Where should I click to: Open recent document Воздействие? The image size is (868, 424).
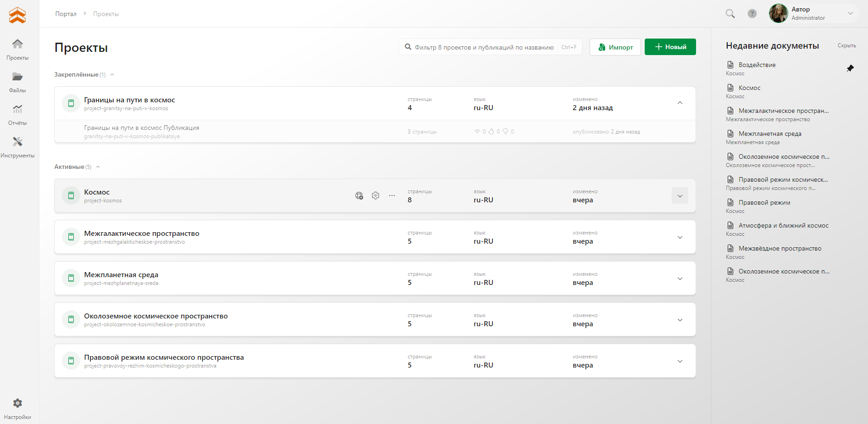point(757,65)
